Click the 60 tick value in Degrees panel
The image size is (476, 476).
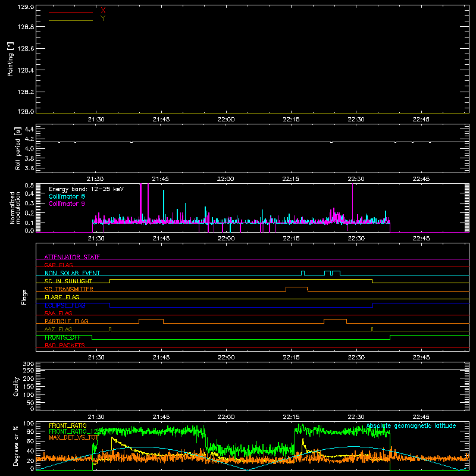(30, 441)
